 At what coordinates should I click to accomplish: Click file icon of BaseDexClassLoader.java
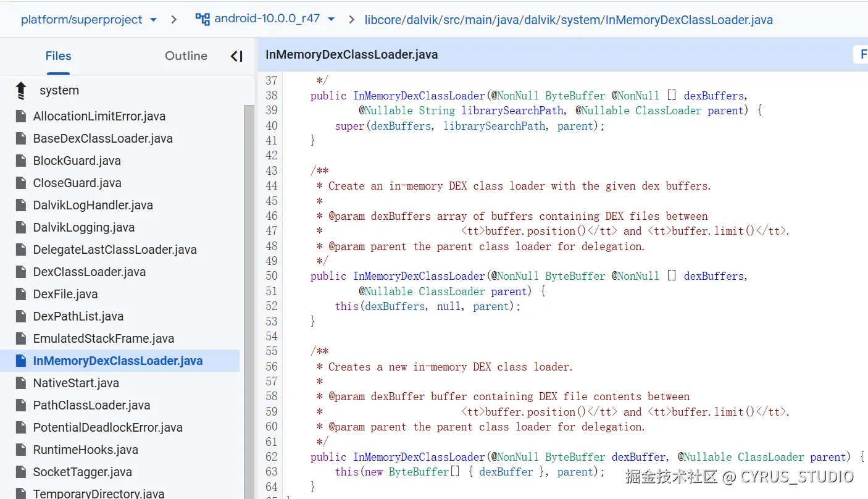coord(20,138)
